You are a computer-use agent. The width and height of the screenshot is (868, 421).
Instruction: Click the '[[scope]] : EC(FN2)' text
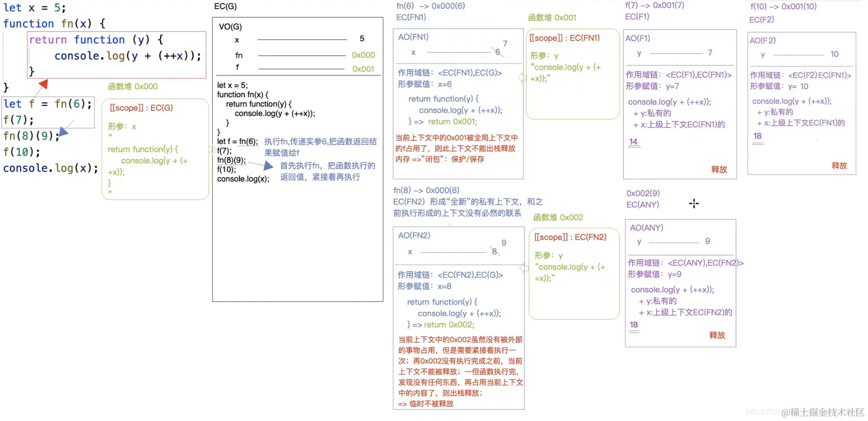(570, 238)
